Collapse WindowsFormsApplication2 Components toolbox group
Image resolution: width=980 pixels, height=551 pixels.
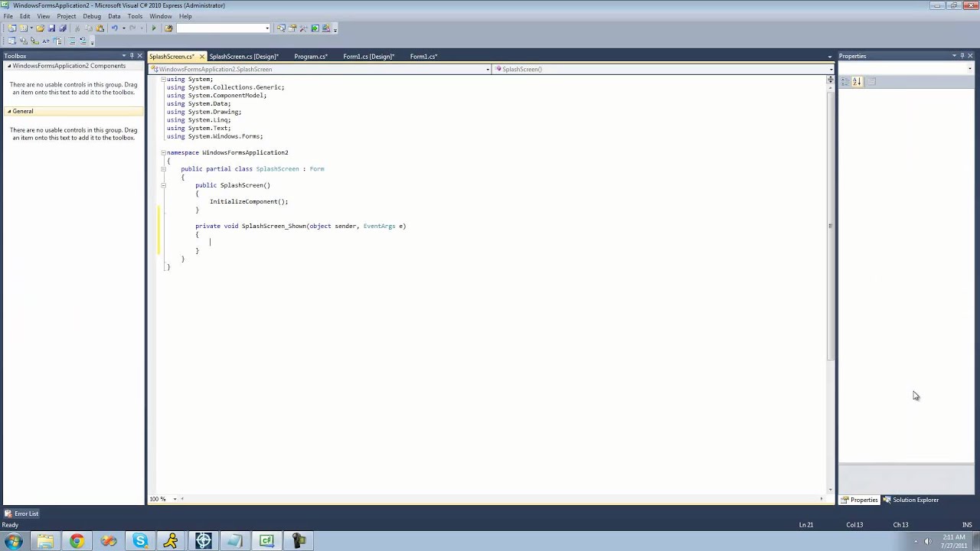click(x=9, y=66)
